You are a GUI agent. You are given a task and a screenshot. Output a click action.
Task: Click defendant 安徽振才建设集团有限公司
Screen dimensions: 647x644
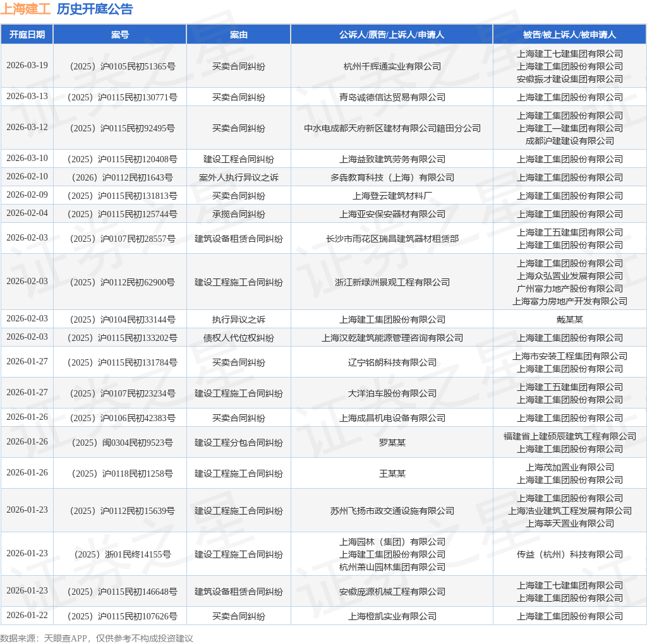tap(570, 79)
